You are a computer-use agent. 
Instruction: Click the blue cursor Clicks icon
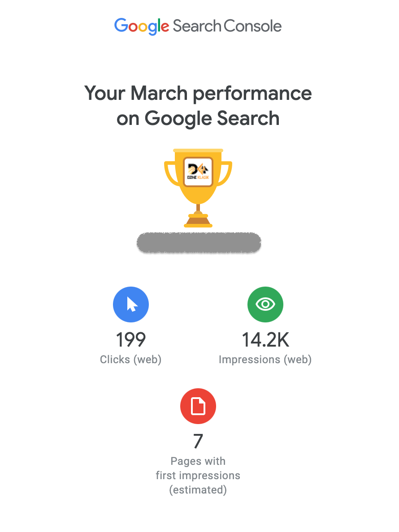click(x=131, y=305)
